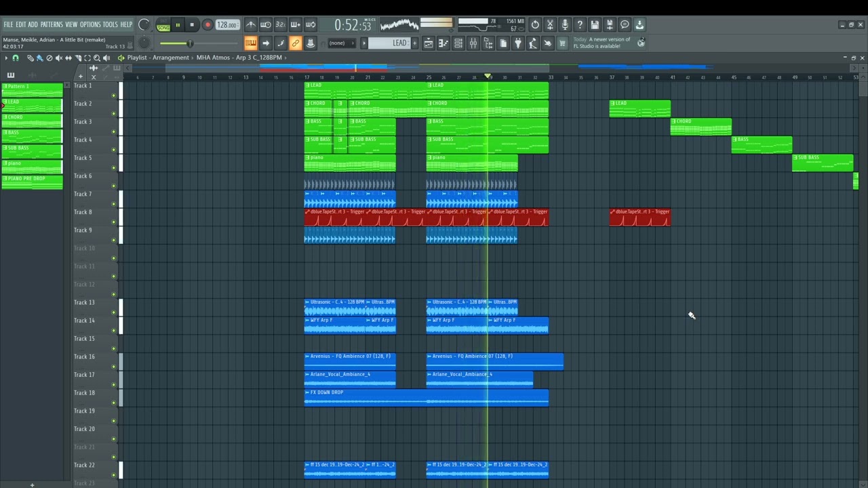Click the red record button
This screenshot has height=488, width=868.
tap(208, 25)
